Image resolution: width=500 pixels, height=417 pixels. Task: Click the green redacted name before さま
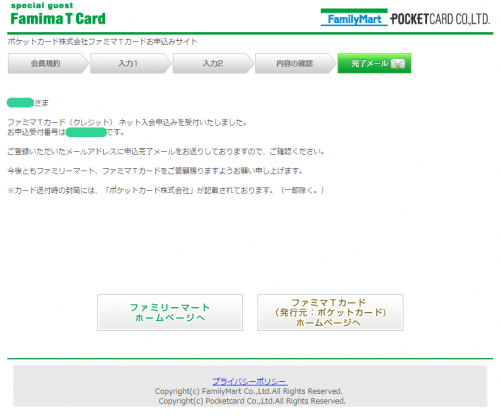pyautogui.click(x=20, y=103)
